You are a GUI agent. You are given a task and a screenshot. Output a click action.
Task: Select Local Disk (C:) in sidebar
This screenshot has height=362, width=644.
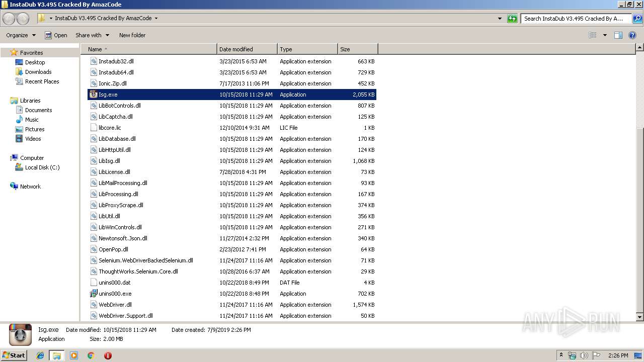click(37, 167)
